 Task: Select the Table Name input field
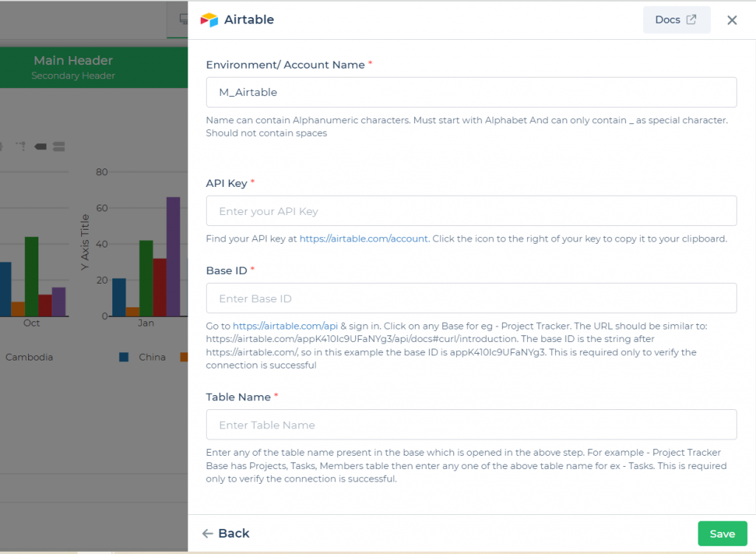click(471, 425)
